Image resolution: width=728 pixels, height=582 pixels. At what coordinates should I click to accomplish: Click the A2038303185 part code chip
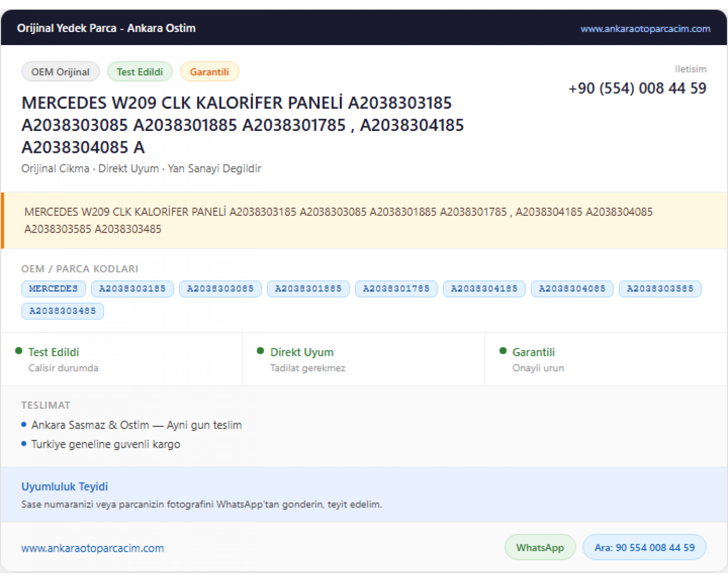(132, 289)
